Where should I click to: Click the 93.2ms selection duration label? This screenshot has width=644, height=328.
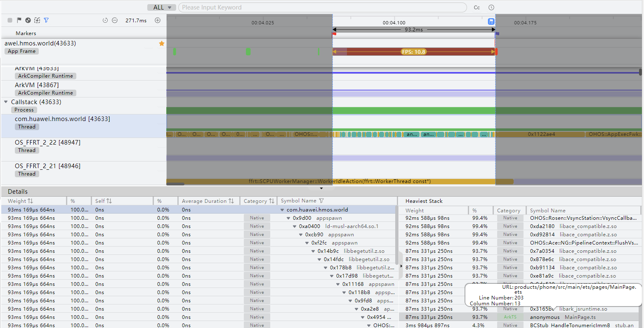(x=414, y=30)
